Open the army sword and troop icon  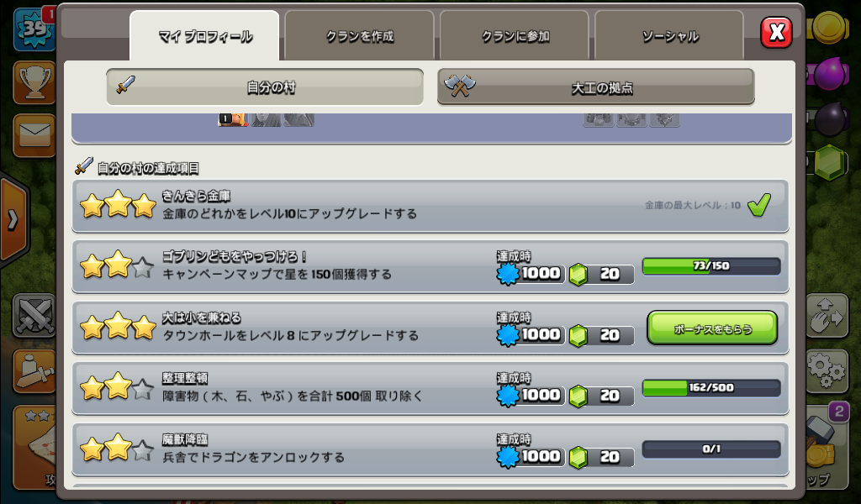tap(34, 371)
